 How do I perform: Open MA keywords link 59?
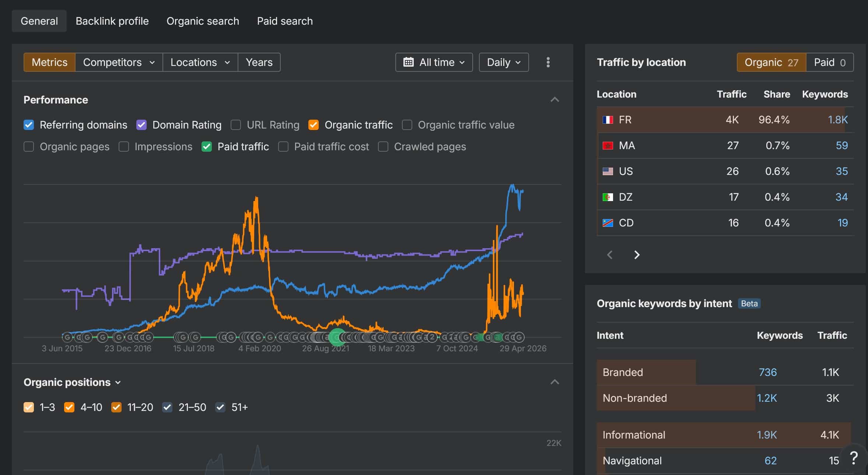[842, 146]
